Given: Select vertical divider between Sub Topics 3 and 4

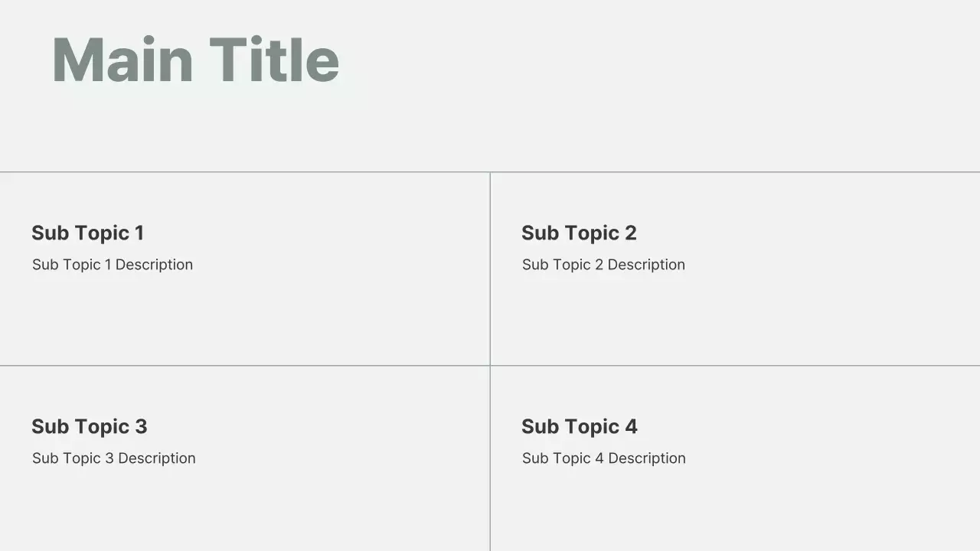Looking at the screenshot, I should (x=490, y=459).
